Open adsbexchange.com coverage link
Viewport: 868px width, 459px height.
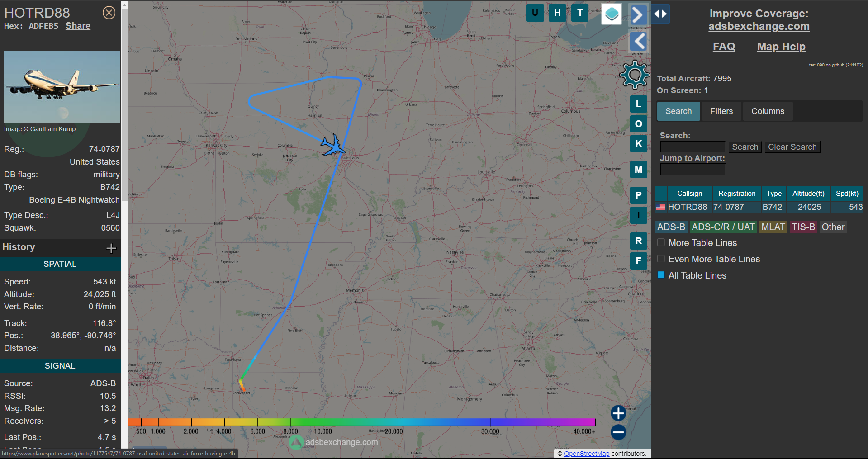[x=759, y=26]
